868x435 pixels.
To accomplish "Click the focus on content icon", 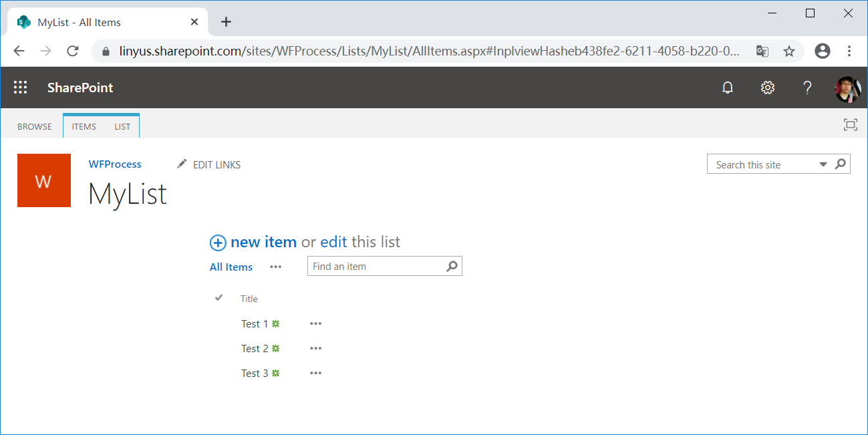I will pos(850,125).
